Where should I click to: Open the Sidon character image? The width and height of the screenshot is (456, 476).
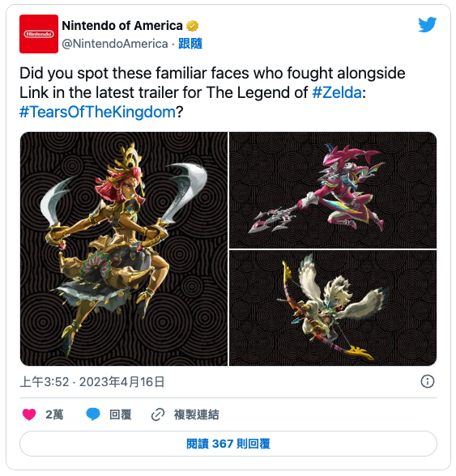[333, 190]
